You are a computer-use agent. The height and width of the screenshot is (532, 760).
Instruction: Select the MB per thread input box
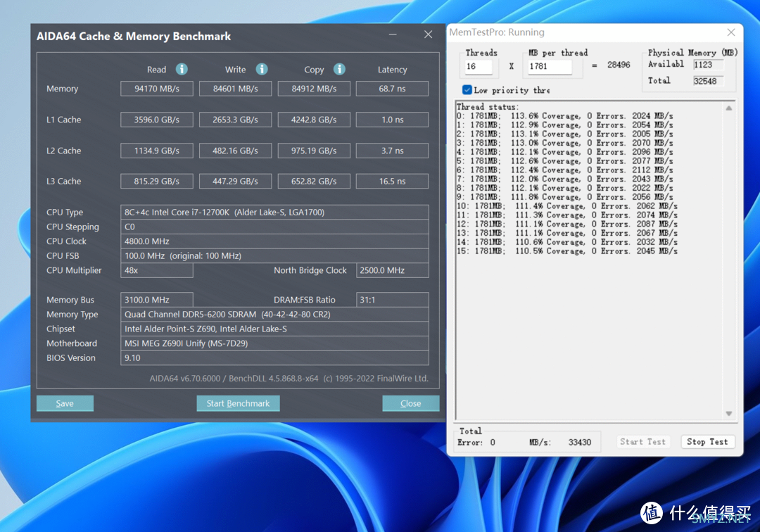click(x=550, y=66)
